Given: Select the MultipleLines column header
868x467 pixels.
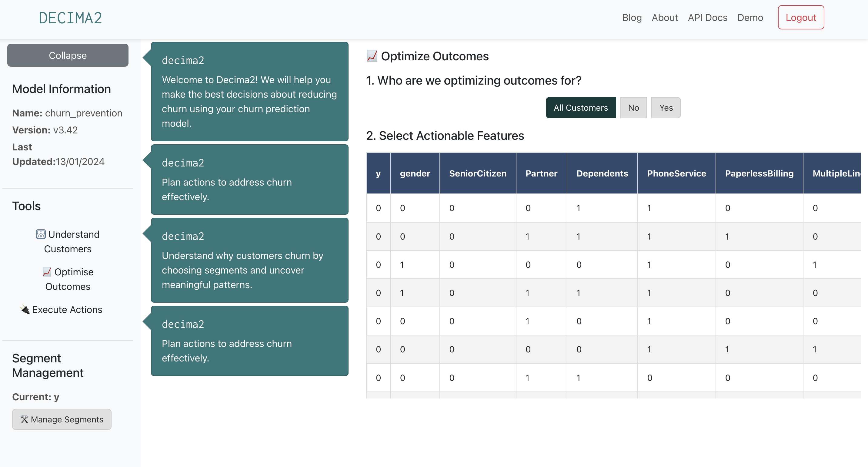Looking at the screenshot, I should click(832, 173).
